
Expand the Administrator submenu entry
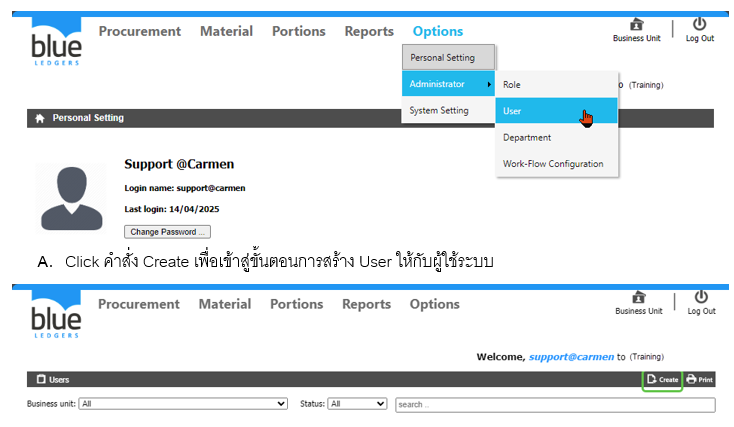[448, 84]
